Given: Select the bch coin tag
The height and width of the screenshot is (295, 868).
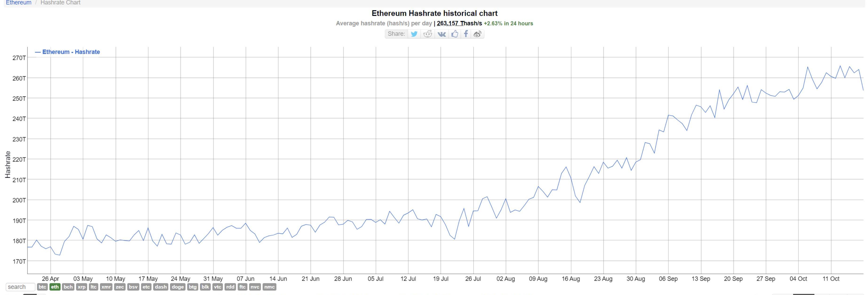Looking at the screenshot, I should [x=68, y=287].
